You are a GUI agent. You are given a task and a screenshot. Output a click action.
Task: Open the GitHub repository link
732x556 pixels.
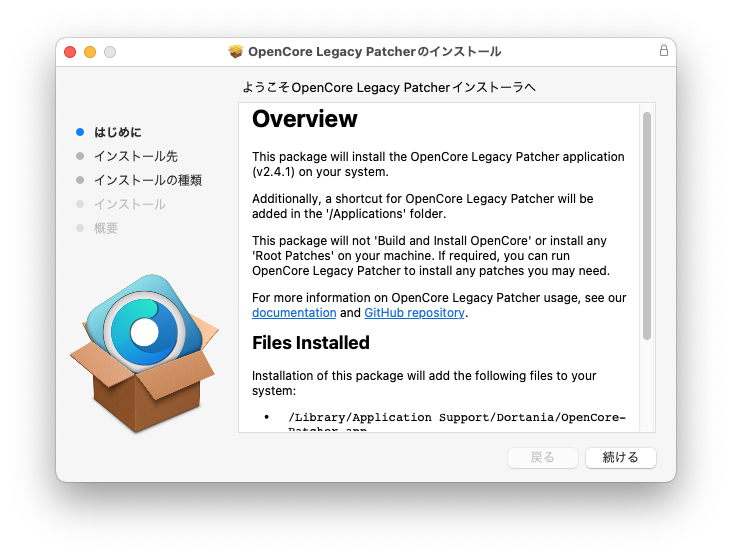pos(414,313)
